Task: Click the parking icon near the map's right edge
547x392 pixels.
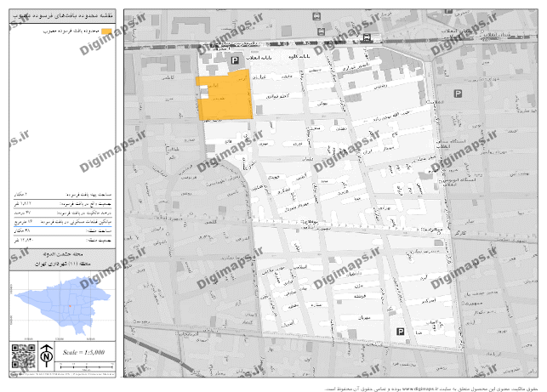Action: click(x=458, y=94)
